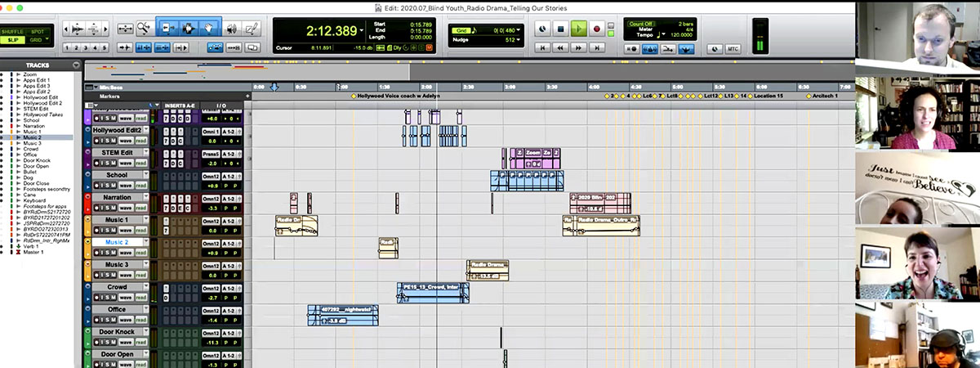Toggle Spot edit mode
980x368 pixels.
[x=36, y=31]
